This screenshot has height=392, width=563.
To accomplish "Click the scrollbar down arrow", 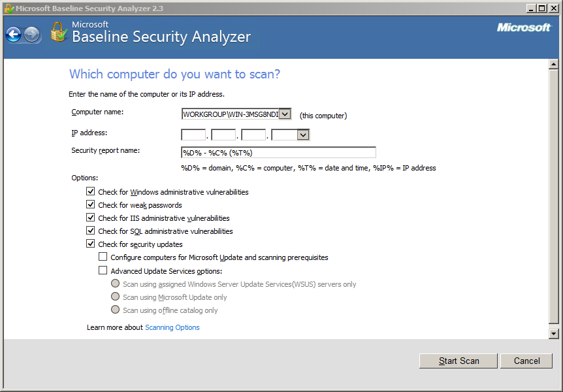I will click(553, 334).
